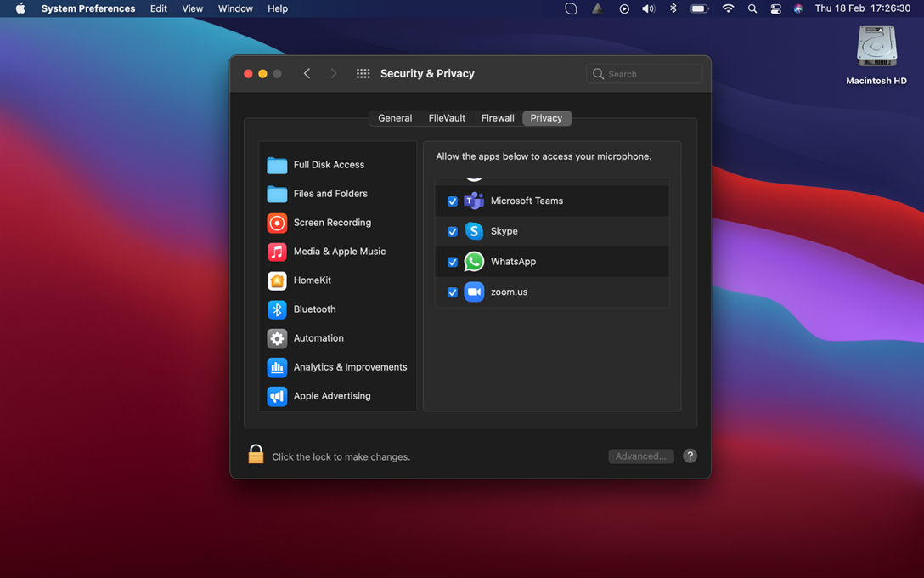Screen dimensions: 924x578
Task: Show all preferences grid icon
Action: 363,74
